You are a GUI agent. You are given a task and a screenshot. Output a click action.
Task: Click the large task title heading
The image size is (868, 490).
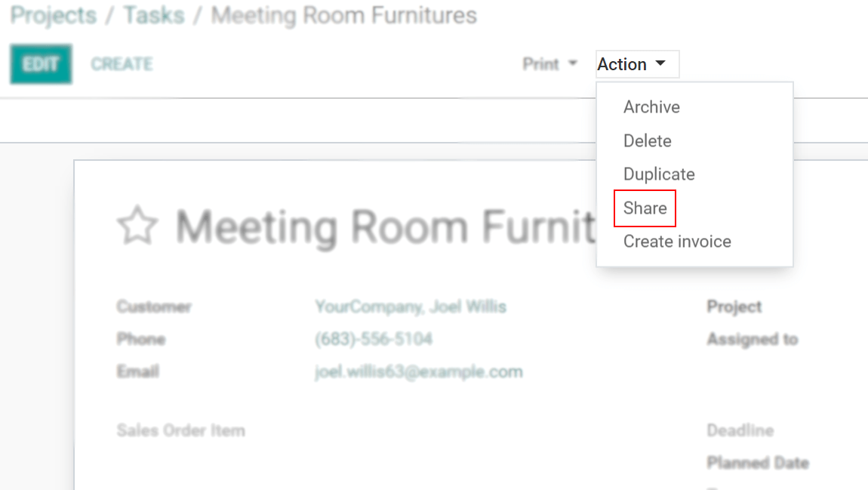point(385,227)
